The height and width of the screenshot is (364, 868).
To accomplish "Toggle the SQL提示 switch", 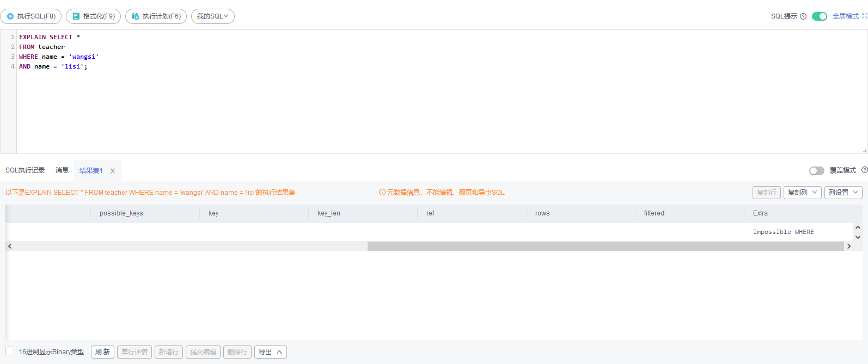I will (x=819, y=16).
